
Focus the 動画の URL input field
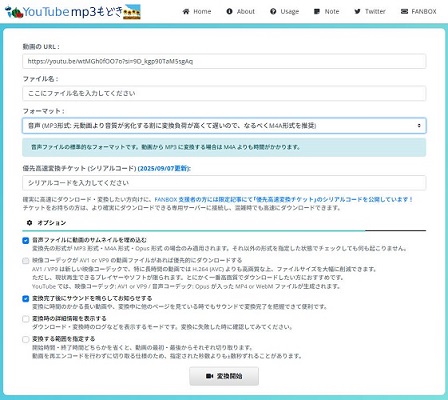pyautogui.click(x=224, y=61)
